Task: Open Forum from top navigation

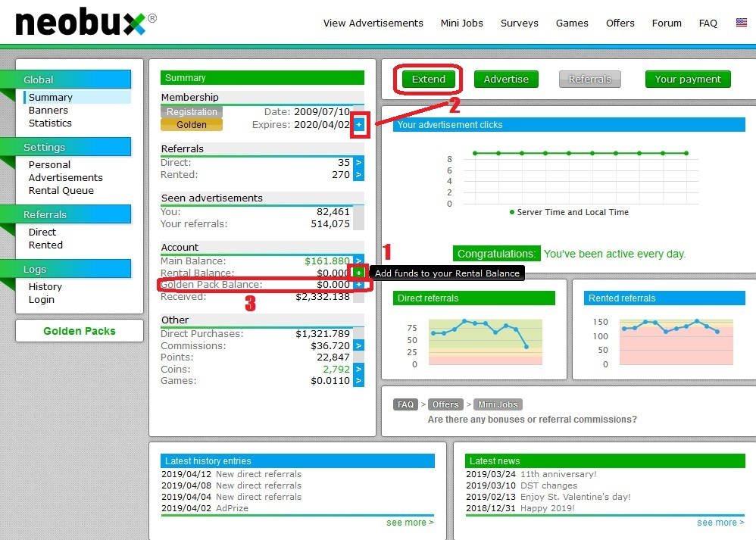Action: (x=667, y=23)
